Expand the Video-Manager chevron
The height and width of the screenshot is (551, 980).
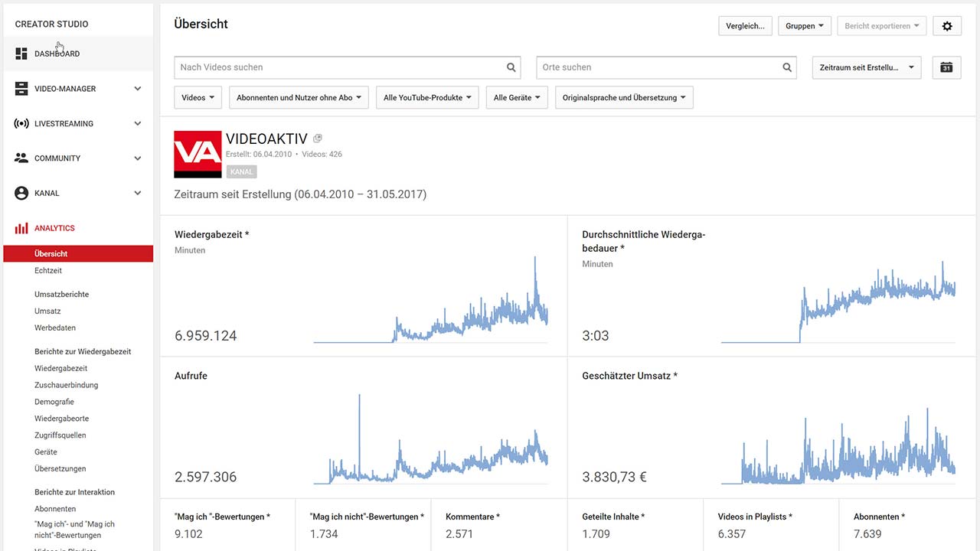[x=138, y=89]
